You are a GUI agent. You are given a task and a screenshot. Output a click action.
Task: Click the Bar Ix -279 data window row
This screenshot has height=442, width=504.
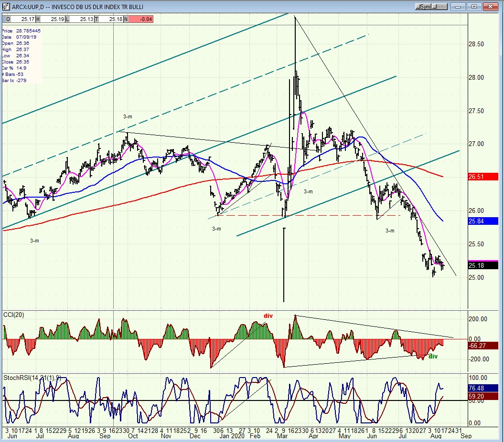(14, 81)
